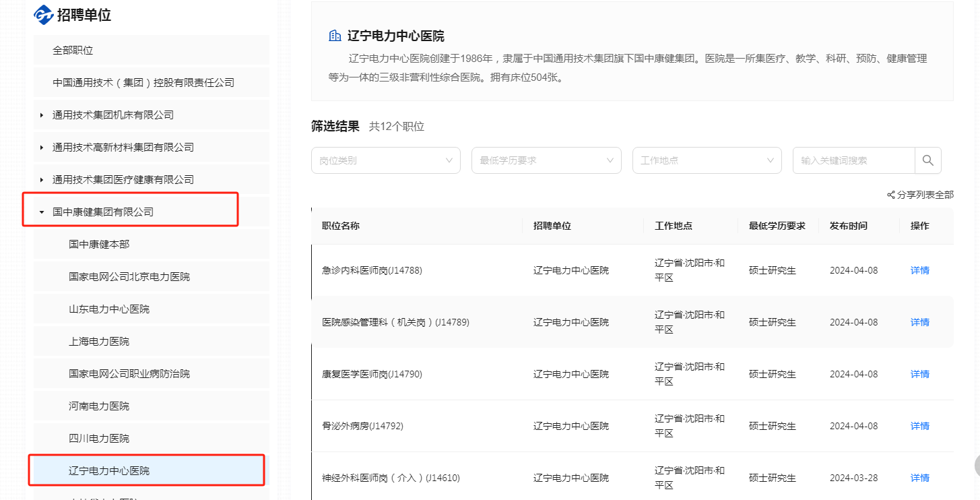Viewport: 980px width, 500px height.
Task: Open 详情 for 骨泌外病房(J14792)
Action: click(919, 426)
